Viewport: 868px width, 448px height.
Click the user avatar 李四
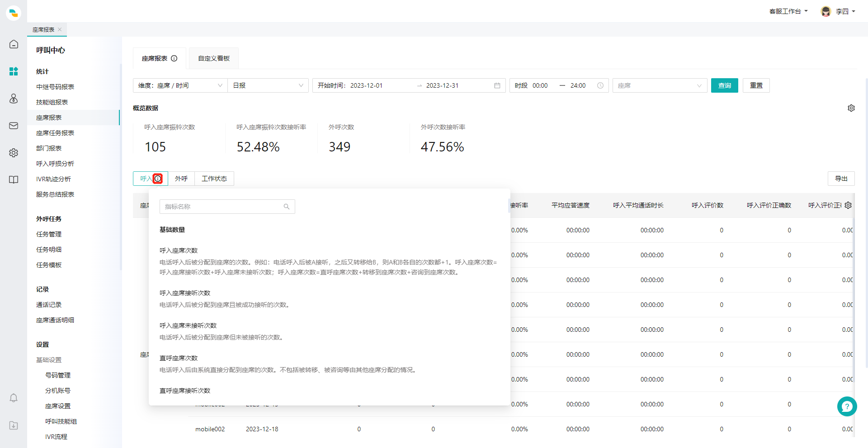coord(826,11)
